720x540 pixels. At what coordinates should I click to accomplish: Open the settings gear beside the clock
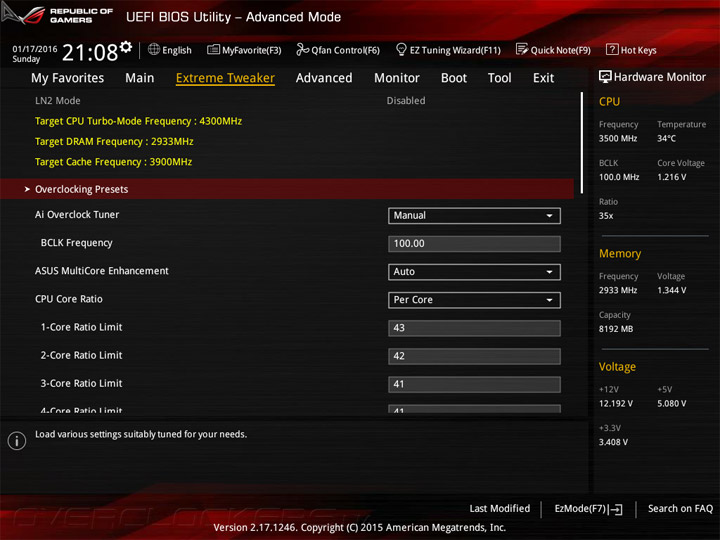coord(125,47)
